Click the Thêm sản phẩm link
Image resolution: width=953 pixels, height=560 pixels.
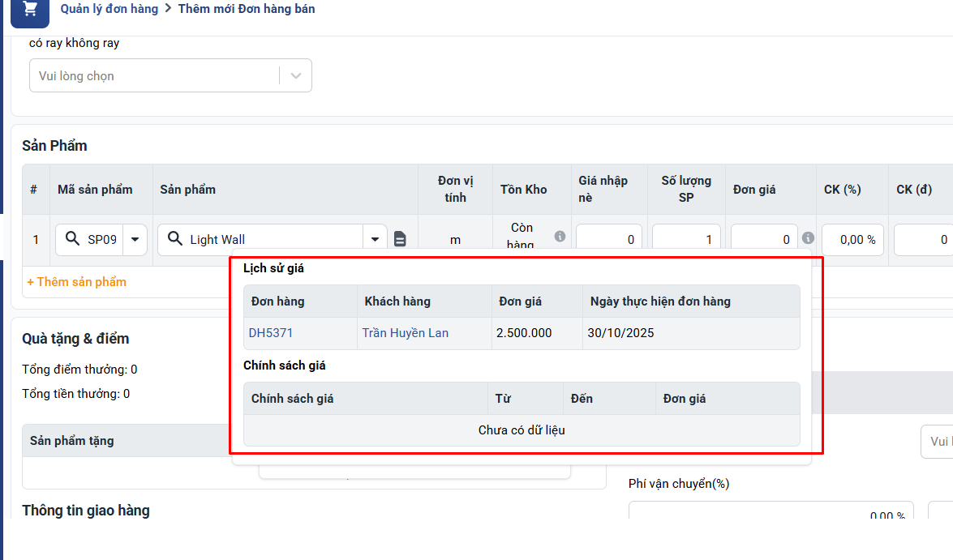(x=76, y=282)
